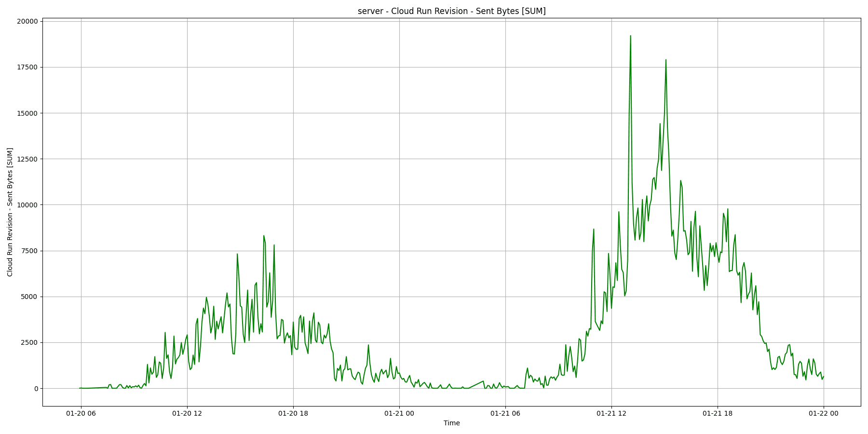Click the second-highest peak near 17500

666,60
